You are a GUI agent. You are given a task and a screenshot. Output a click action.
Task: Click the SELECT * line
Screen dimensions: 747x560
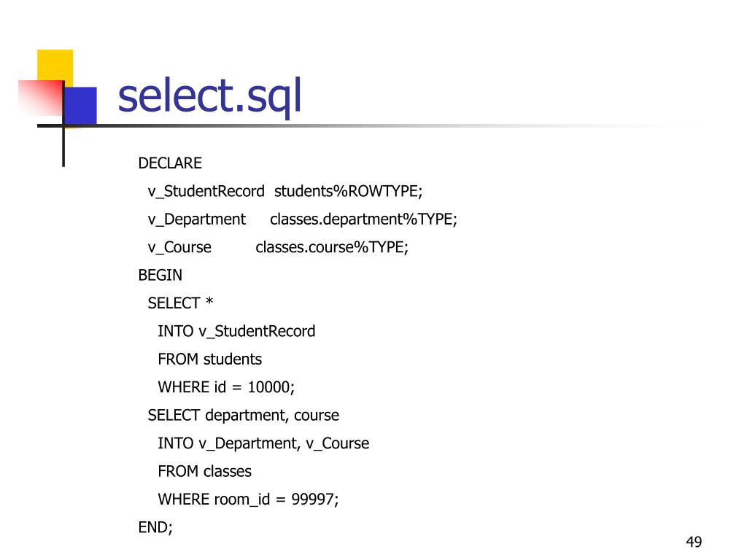(181, 303)
